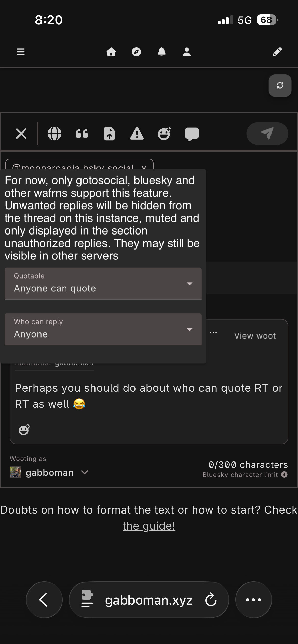Toggle the reply controls speech bubble
The height and width of the screenshot is (644, 298).
click(192, 134)
